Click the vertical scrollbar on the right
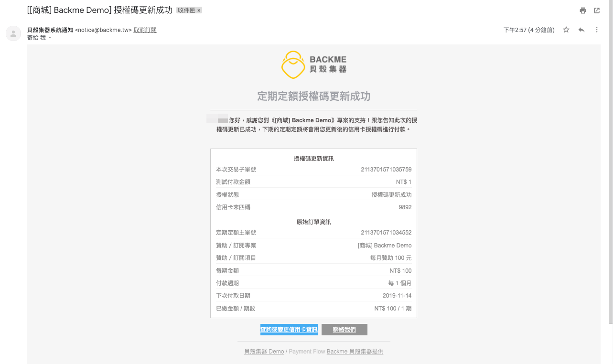Image resolution: width=614 pixels, height=364 pixels. pos(611,161)
